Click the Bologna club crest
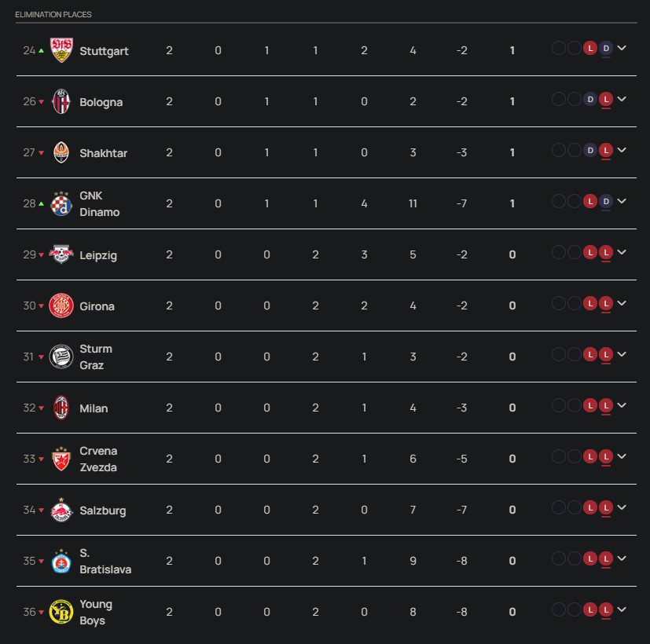This screenshot has width=650, height=644. 61,101
